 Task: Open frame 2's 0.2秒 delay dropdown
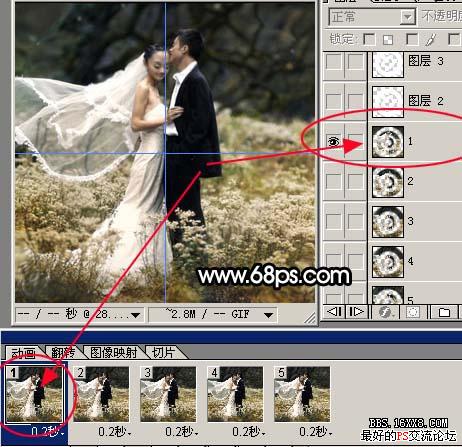(x=114, y=432)
